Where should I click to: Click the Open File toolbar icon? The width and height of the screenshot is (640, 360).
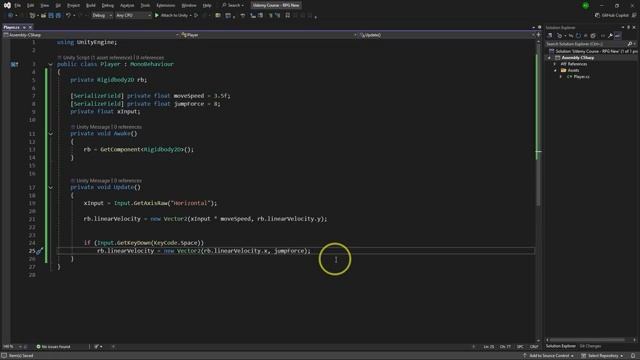click(x=43, y=16)
